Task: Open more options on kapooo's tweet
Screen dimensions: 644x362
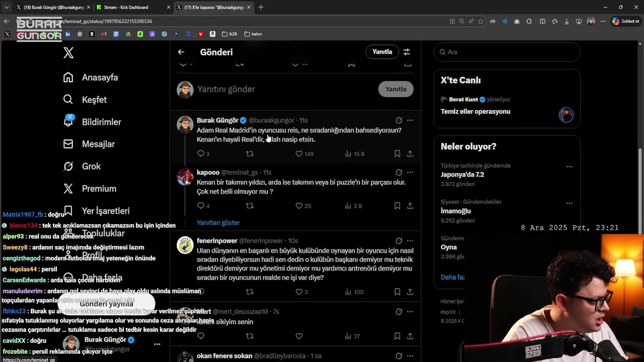Action: point(410,172)
